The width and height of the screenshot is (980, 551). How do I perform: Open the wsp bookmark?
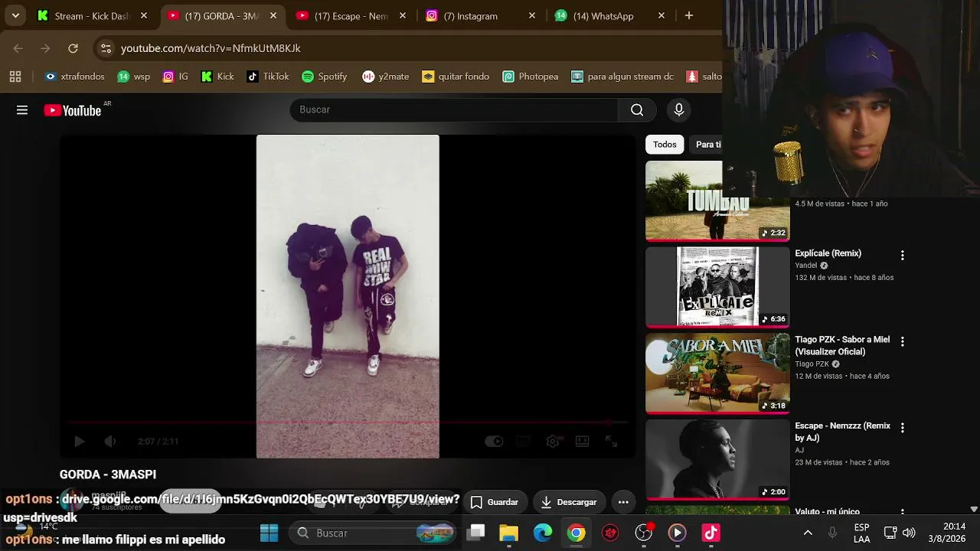coord(133,77)
